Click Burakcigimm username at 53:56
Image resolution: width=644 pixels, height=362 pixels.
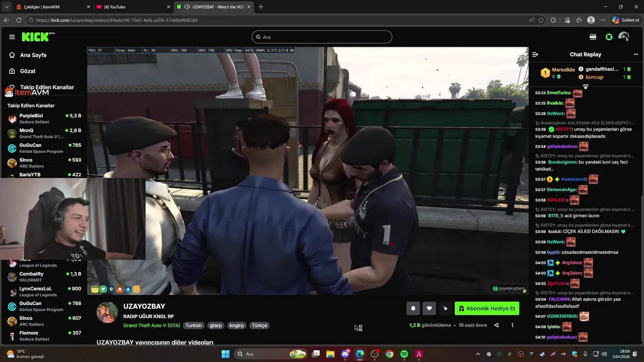click(x=562, y=162)
